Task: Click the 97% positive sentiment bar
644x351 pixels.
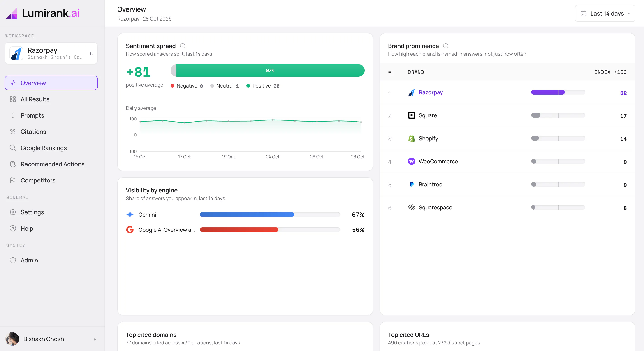Action: point(270,70)
